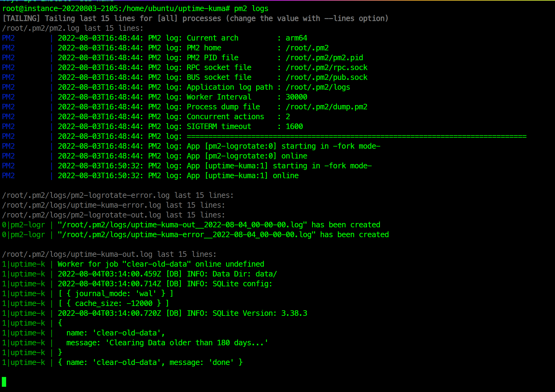This screenshot has width=555, height=392.
Task: Click 'Concurrent actions' label
Action: tap(225, 117)
